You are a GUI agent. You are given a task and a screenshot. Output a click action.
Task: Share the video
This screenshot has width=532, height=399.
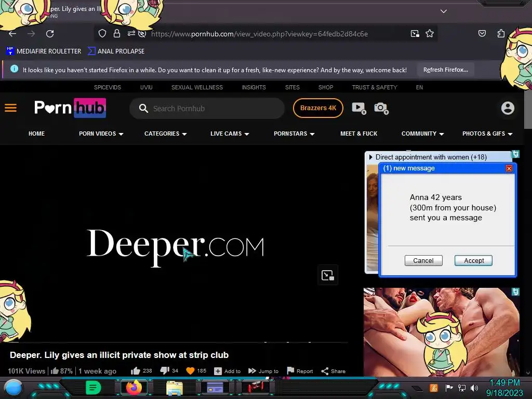point(333,371)
